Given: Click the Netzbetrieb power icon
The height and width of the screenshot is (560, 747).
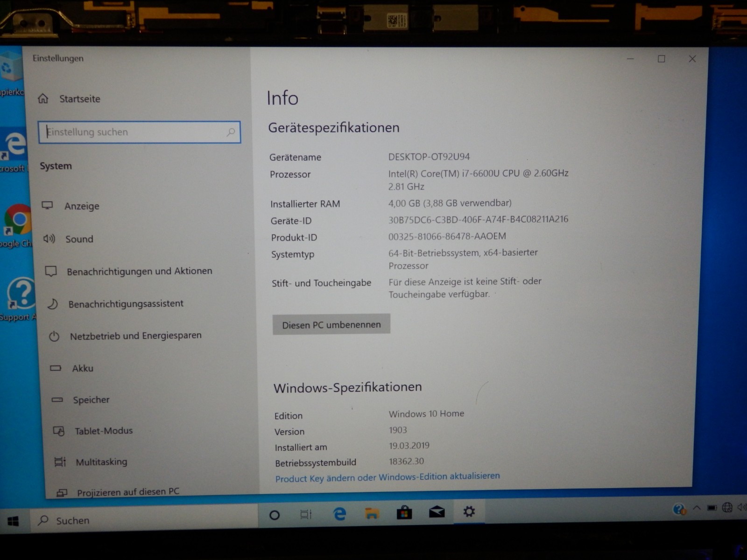Looking at the screenshot, I should click(x=54, y=336).
